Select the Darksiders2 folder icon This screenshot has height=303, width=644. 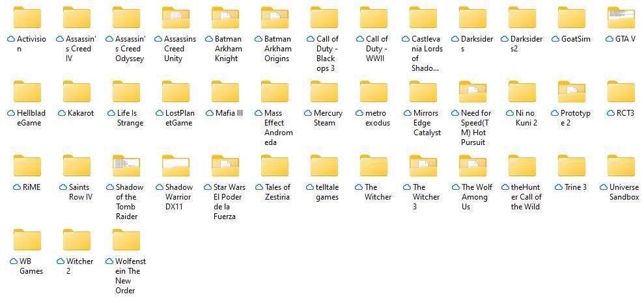point(522,18)
